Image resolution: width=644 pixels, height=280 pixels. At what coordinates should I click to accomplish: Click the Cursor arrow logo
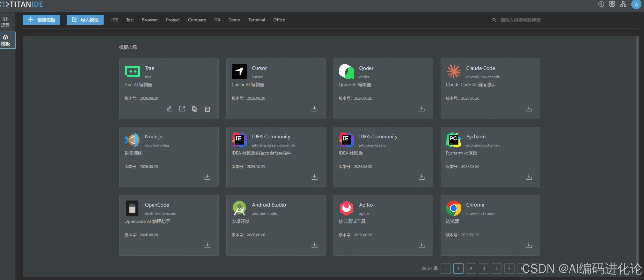(239, 72)
